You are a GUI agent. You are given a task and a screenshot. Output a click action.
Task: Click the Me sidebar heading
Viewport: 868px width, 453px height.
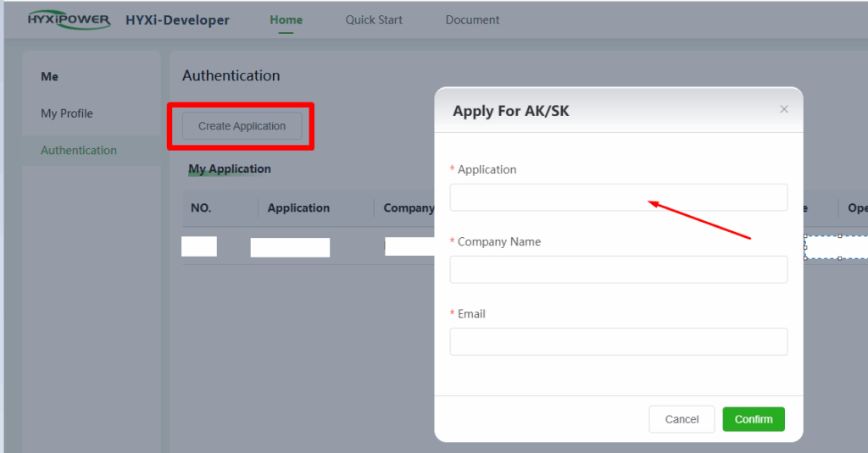click(x=50, y=76)
